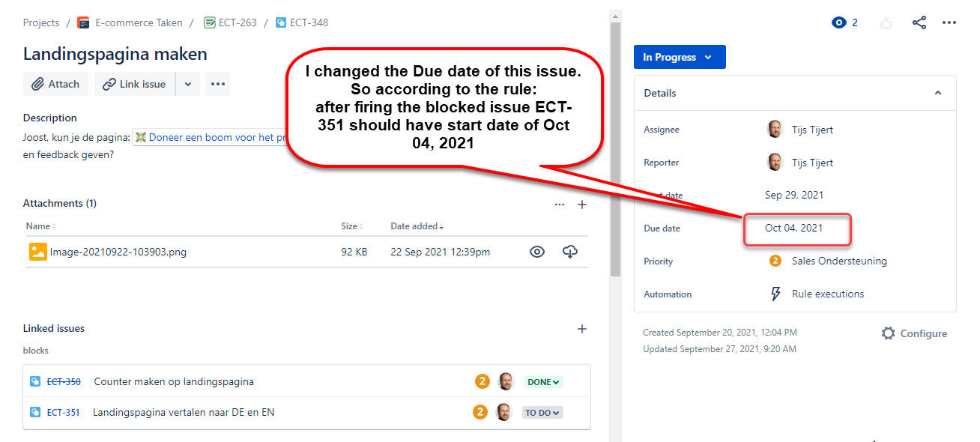The width and height of the screenshot is (980, 442).
Task: Click the Sales Ondersteuning priority value
Action: (839, 261)
